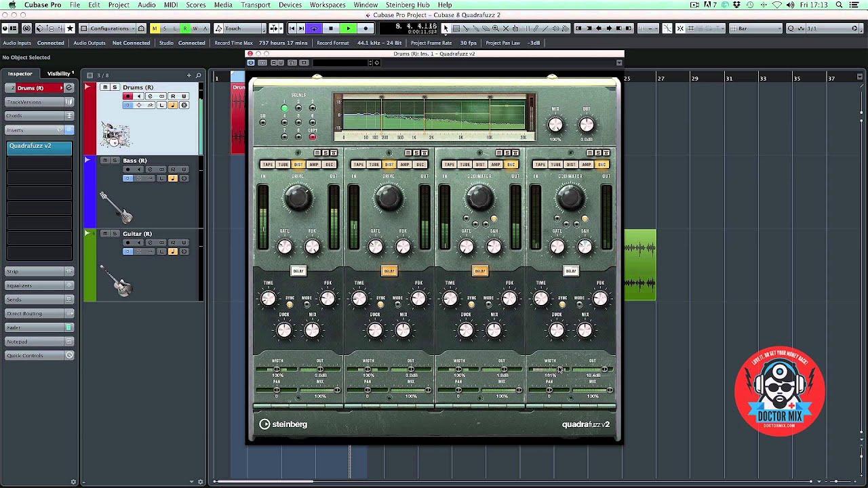Toggle Snap on in toolbar

[x=680, y=28]
